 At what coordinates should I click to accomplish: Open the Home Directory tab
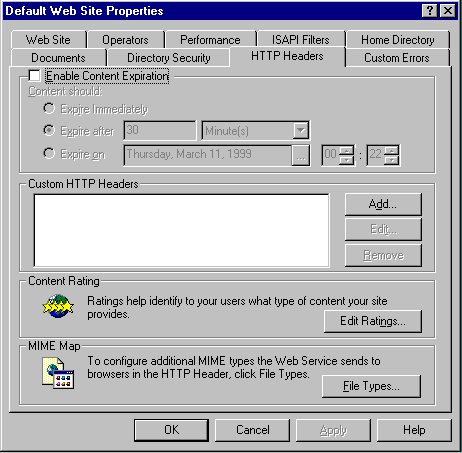(398, 40)
